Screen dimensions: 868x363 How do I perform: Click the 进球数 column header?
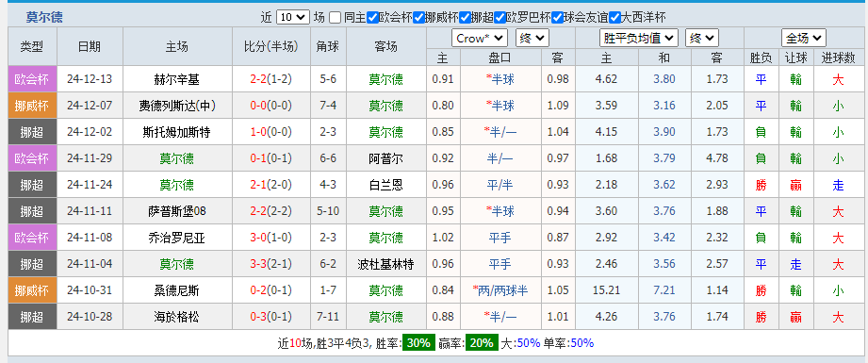[x=838, y=58]
